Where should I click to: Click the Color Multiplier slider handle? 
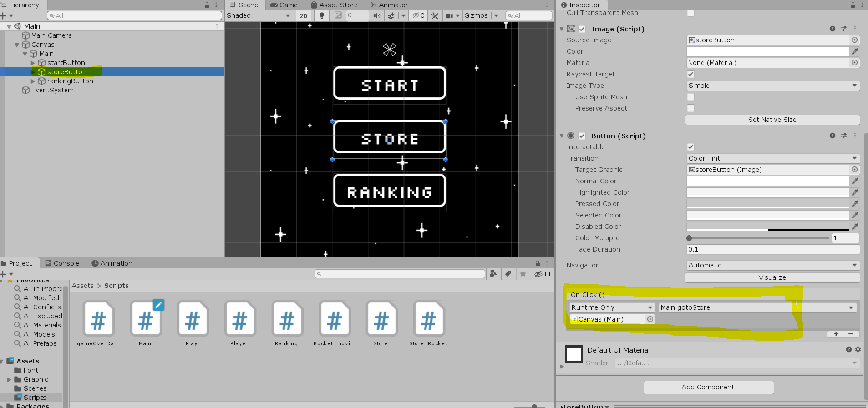pos(689,238)
